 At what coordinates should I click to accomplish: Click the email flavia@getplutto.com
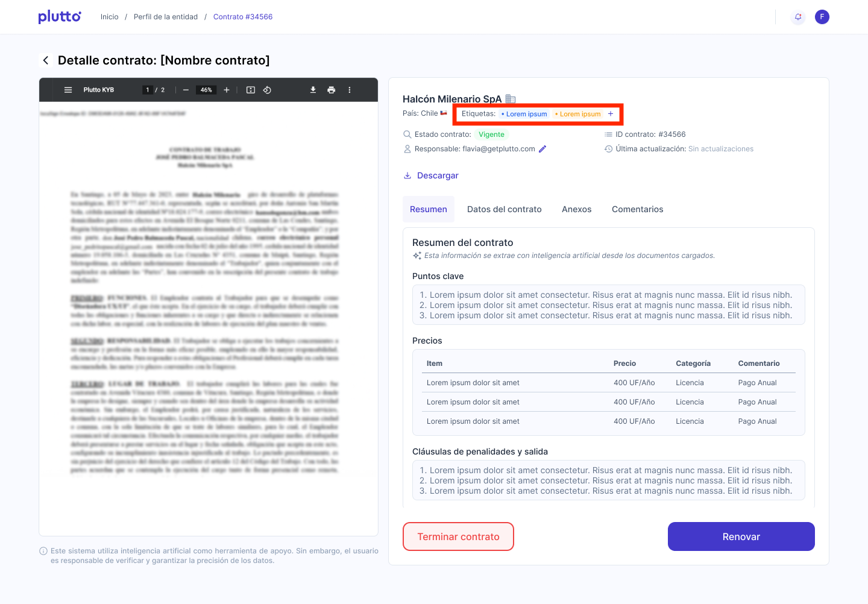[x=498, y=149]
